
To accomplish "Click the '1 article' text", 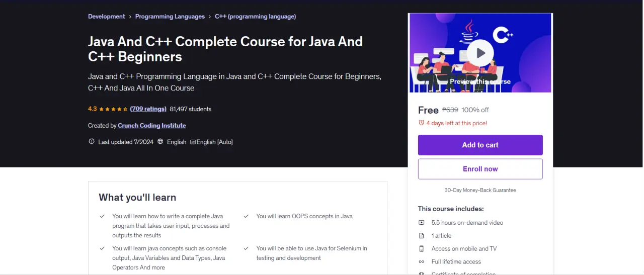I will pyautogui.click(x=441, y=236).
